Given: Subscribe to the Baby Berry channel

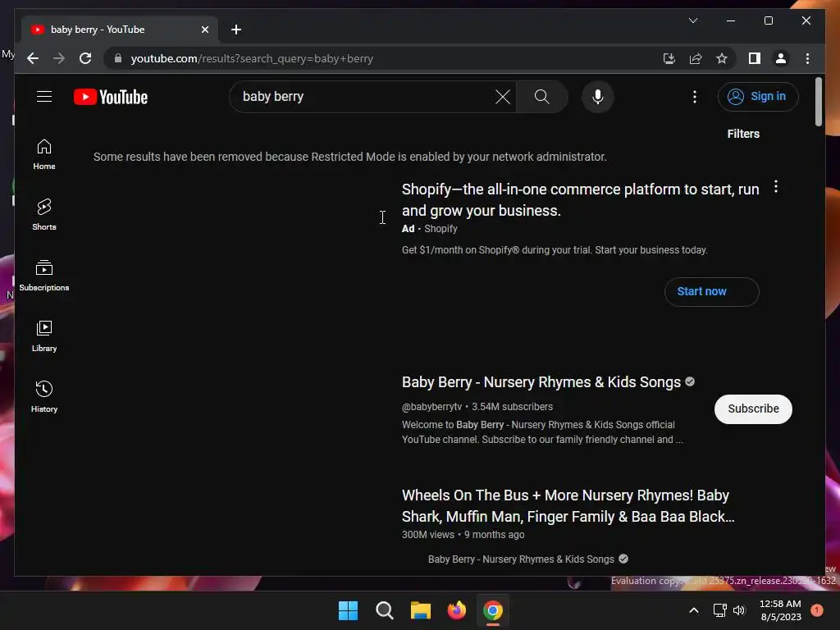Looking at the screenshot, I should tap(753, 409).
